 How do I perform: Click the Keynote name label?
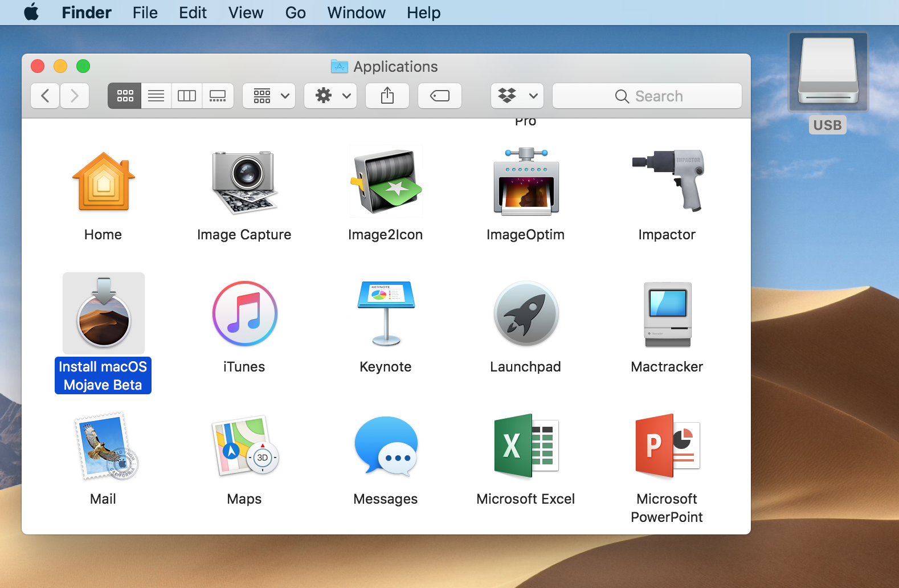pos(386,366)
